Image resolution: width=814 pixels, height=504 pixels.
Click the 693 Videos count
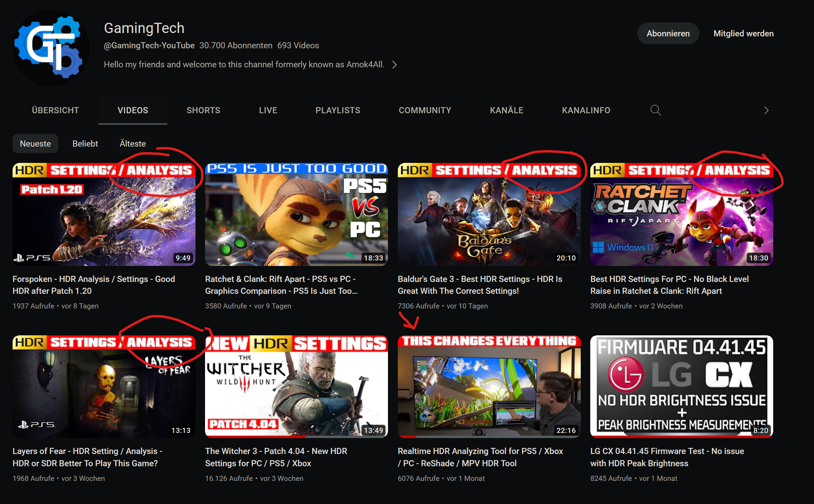298,45
